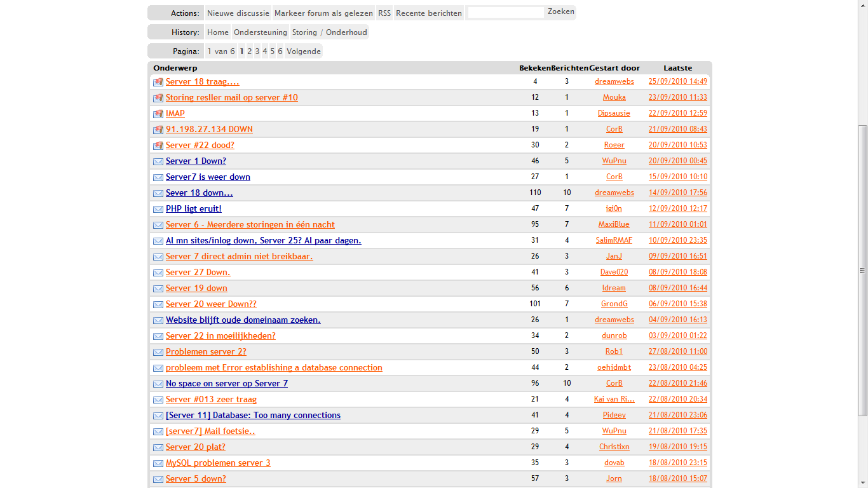
Task: Open user profile dreamwebs in first row
Action: [614, 81]
